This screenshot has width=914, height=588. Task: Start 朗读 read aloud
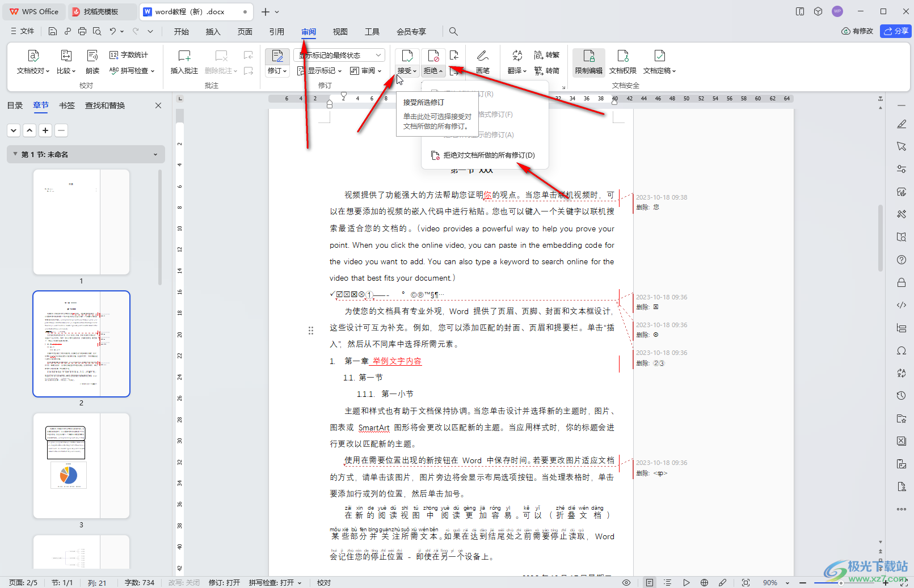point(92,62)
